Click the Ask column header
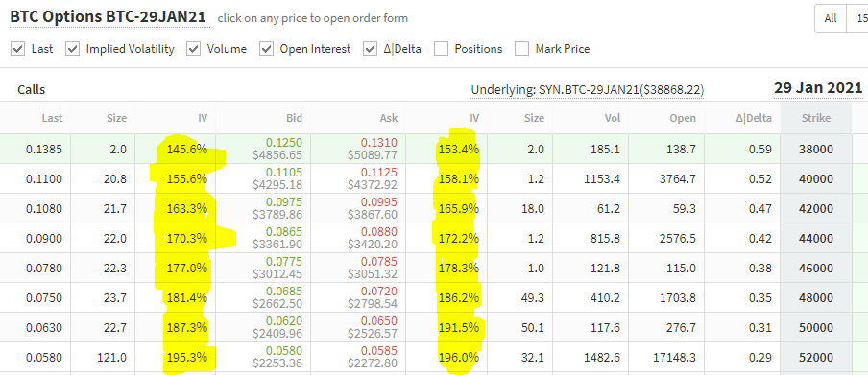The image size is (868, 375). (x=390, y=118)
